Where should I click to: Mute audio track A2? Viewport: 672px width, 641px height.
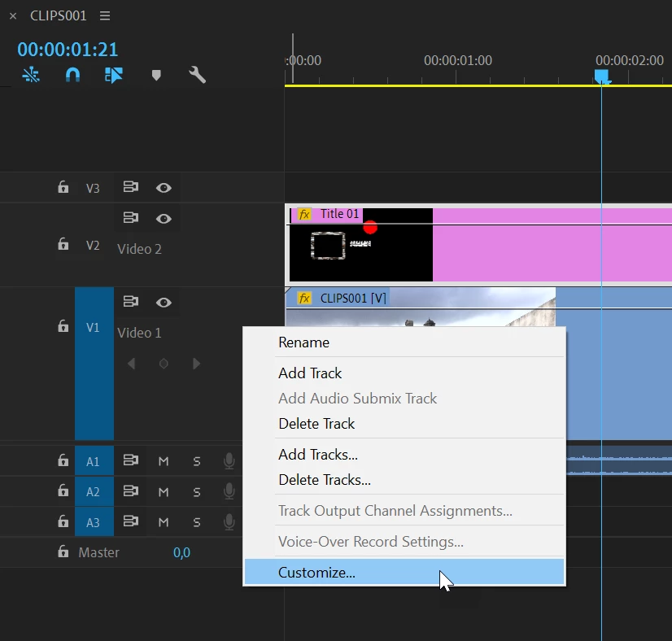[164, 492]
